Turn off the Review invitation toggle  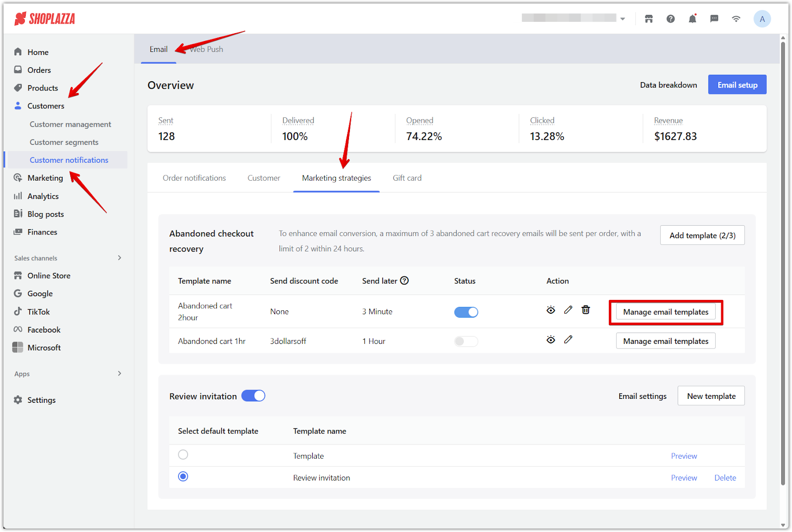(253, 396)
